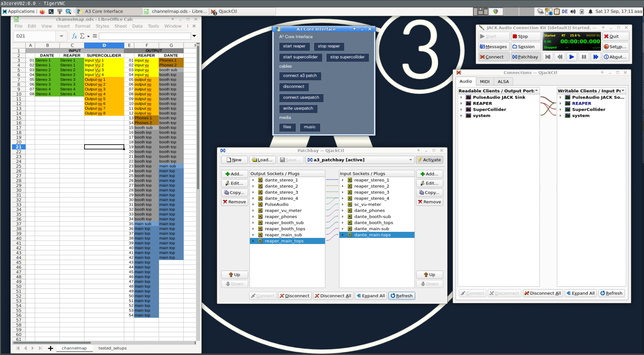
Task: Remove selected output socket
Action: point(234,202)
